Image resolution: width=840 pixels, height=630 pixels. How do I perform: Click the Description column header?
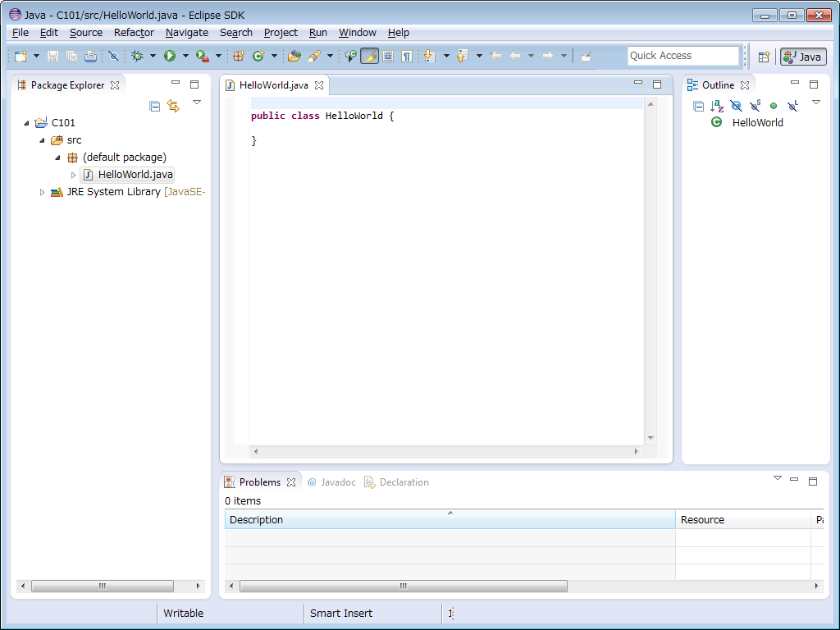click(450, 519)
